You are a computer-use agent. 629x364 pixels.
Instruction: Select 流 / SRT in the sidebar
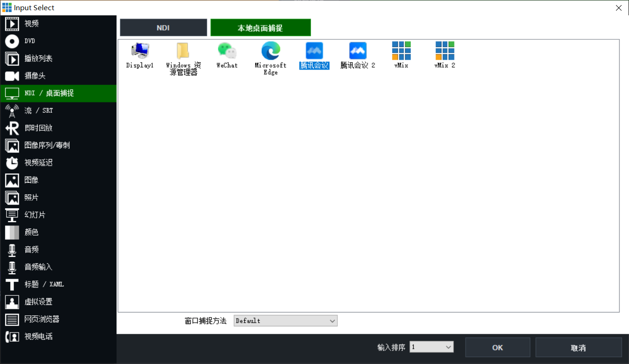point(39,111)
